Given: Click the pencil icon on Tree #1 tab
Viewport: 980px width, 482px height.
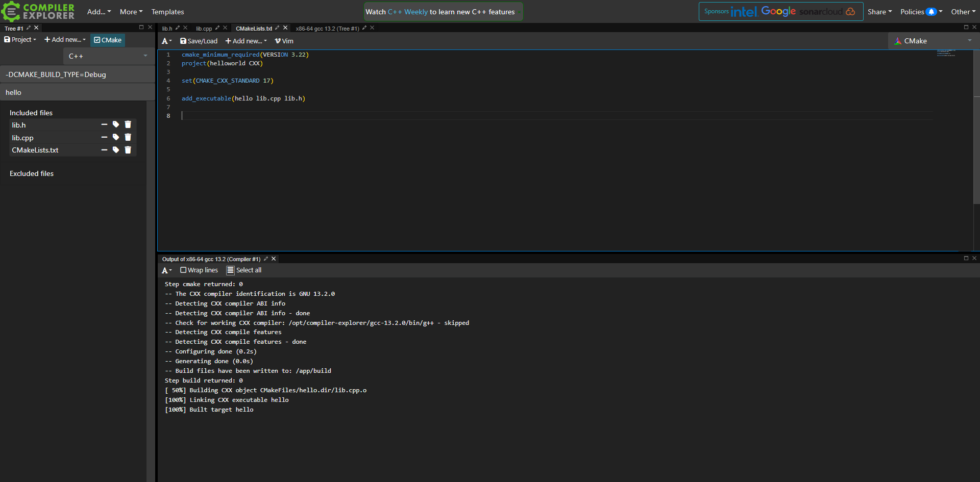Looking at the screenshot, I should click(x=29, y=28).
